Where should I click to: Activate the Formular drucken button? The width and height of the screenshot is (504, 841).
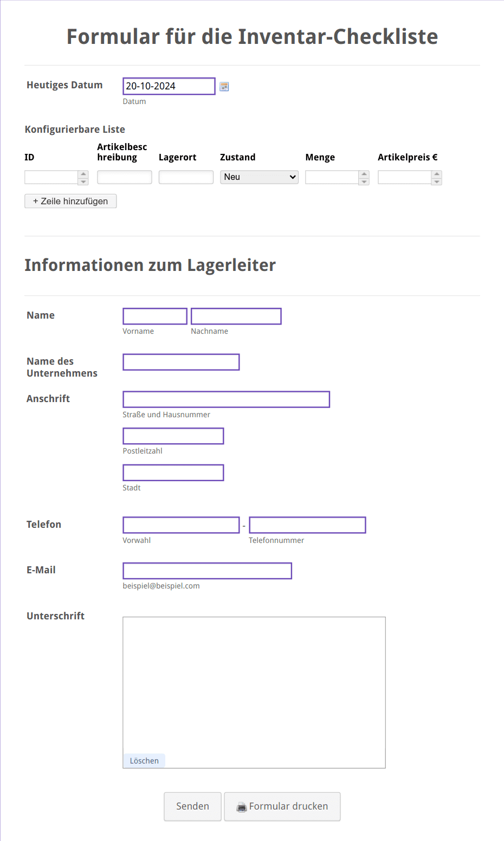[x=282, y=806]
